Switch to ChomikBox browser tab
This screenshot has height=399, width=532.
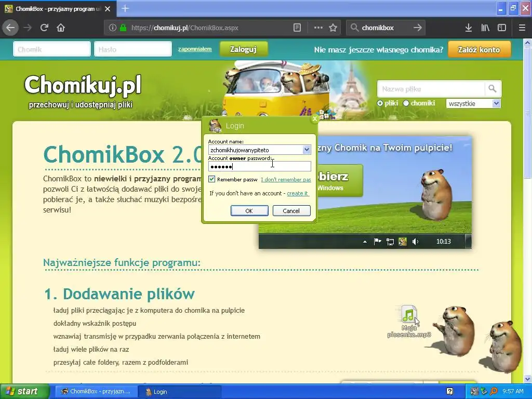tap(58, 9)
